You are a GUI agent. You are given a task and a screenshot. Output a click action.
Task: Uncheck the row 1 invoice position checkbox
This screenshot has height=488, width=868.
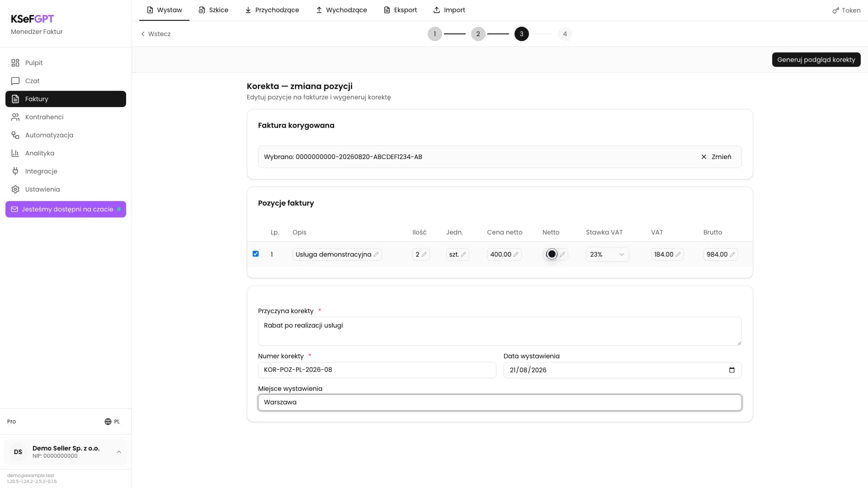[256, 254]
